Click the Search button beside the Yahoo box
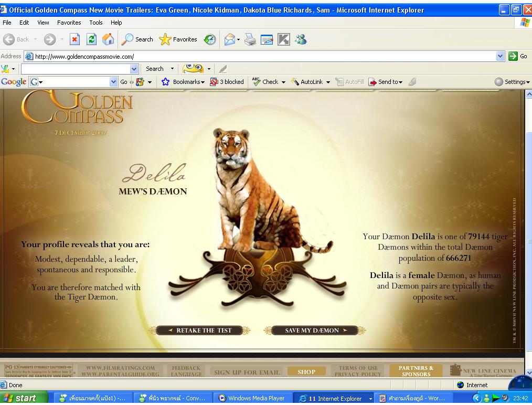The height and width of the screenshot is (405, 532). coord(154,69)
